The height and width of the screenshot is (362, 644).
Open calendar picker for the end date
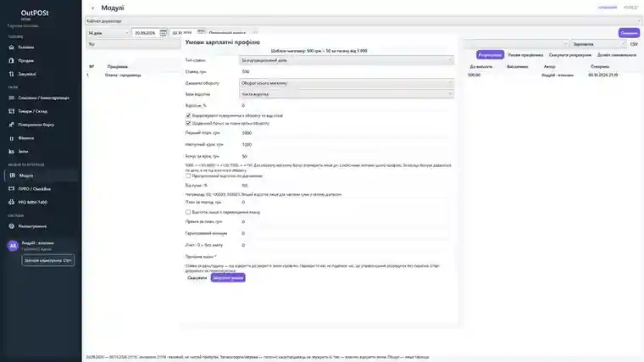(201, 32)
